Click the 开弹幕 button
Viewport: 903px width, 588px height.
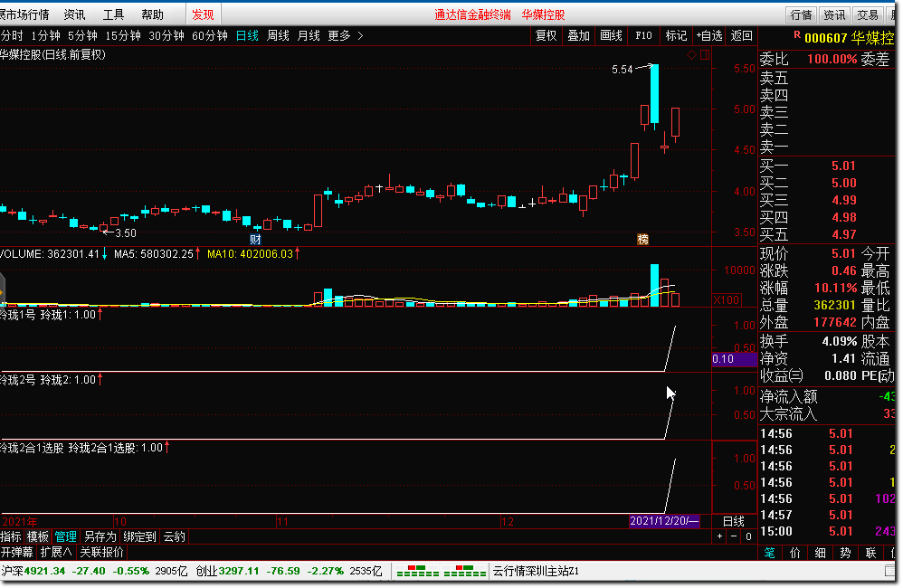[16, 553]
